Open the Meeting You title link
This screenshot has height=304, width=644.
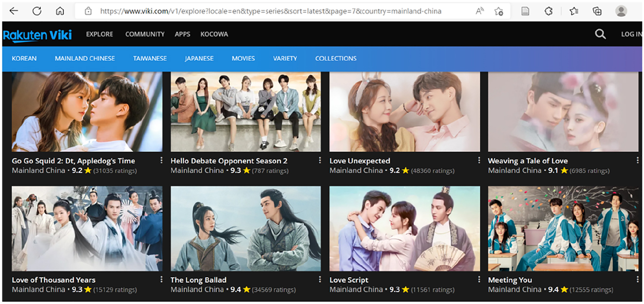[x=510, y=280]
